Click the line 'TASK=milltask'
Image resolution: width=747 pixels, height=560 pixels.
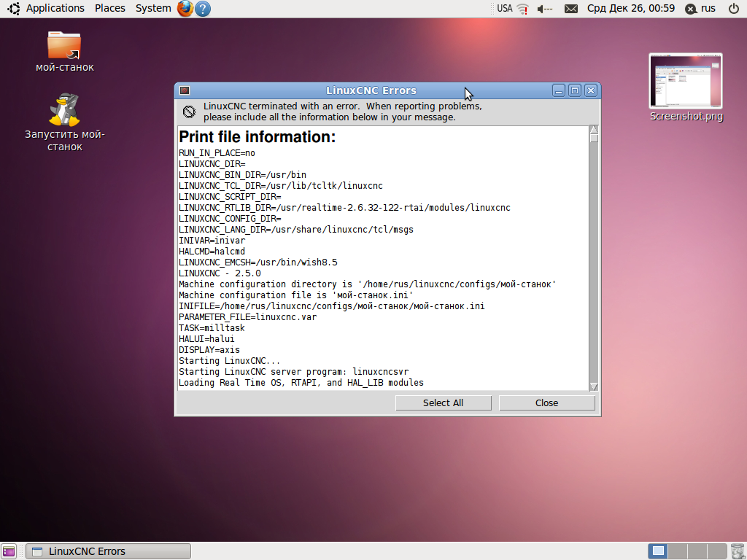point(212,329)
